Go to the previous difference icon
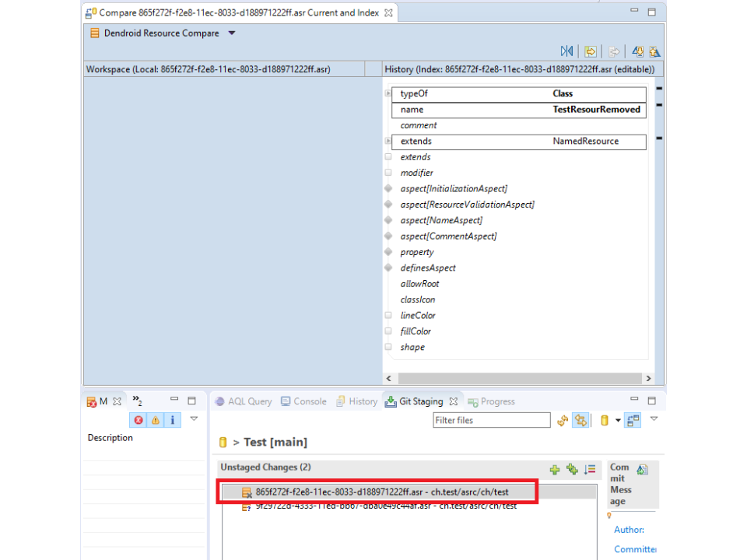Screen dimensions: 747x560 [x=654, y=51]
